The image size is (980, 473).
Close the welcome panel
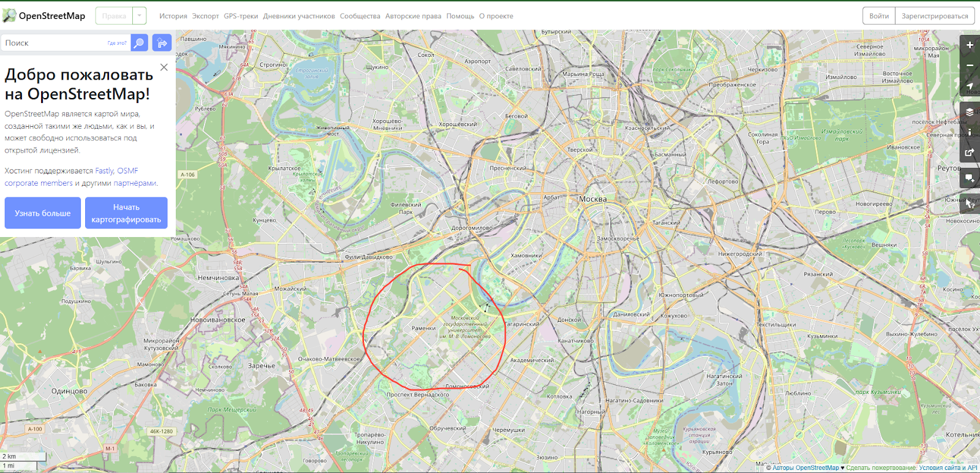[x=164, y=67]
